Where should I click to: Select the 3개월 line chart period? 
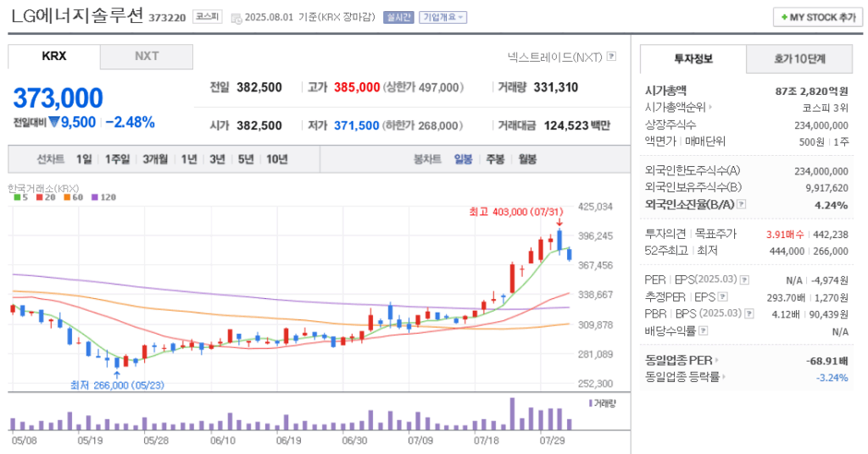155,159
